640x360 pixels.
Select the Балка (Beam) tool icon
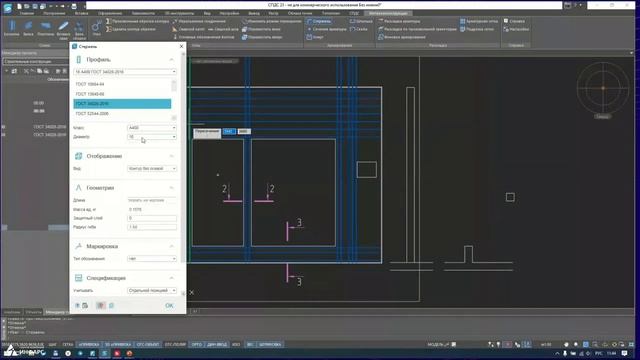(x=28, y=26)
